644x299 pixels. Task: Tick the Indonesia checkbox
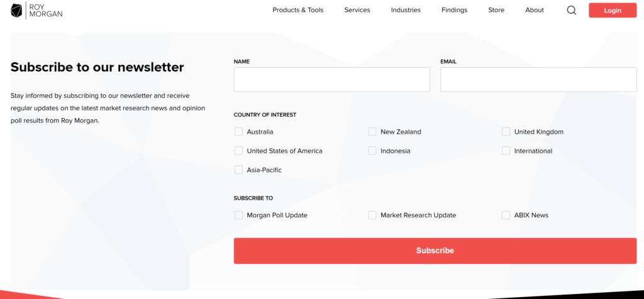pyautogui.click(x=372, y=151)
